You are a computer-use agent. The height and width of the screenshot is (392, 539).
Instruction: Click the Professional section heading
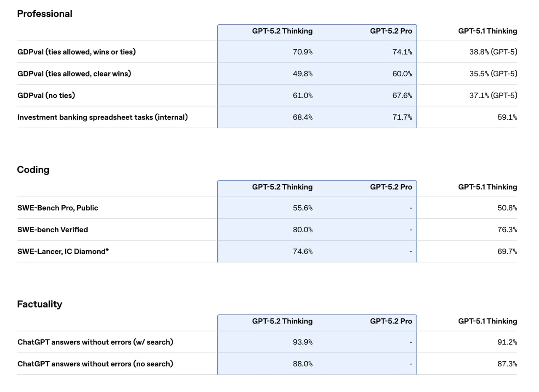[x=45, y=13]
